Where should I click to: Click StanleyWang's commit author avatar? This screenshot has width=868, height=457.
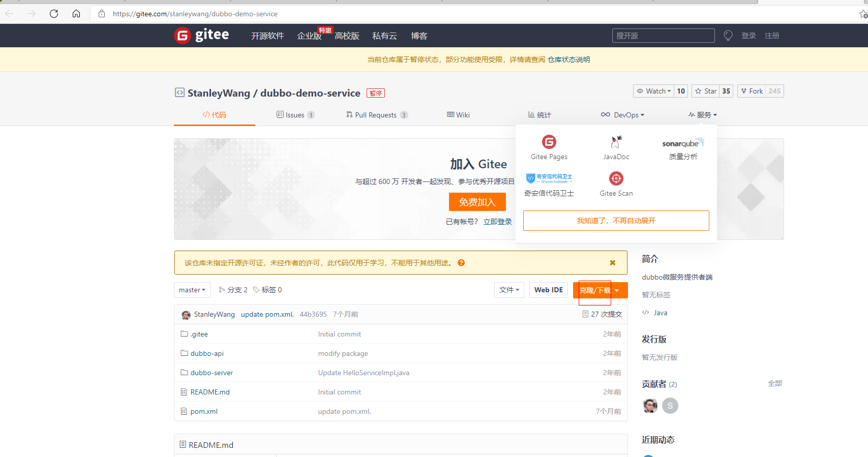click(186, 315)
